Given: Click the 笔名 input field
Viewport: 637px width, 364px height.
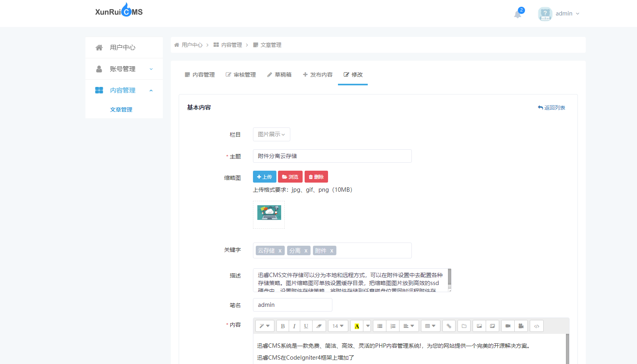Looking at the screenshot, I should coord(293,305).
